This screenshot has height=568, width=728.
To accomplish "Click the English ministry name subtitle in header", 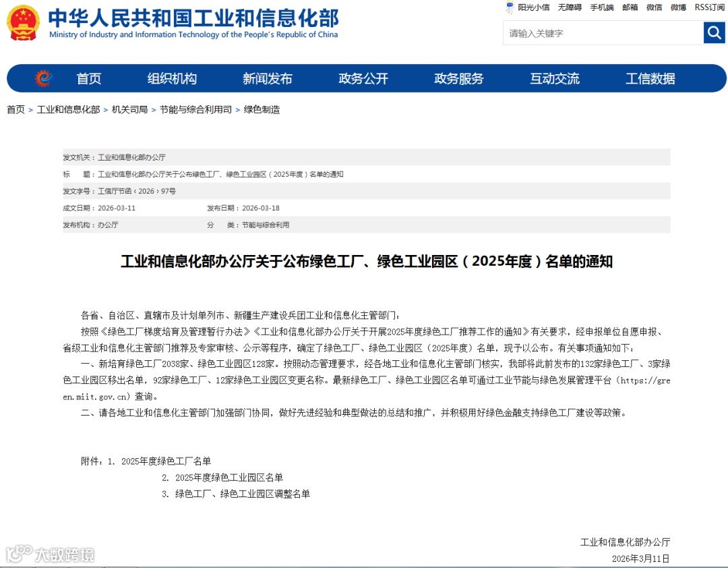I will (x=193, y=34).
